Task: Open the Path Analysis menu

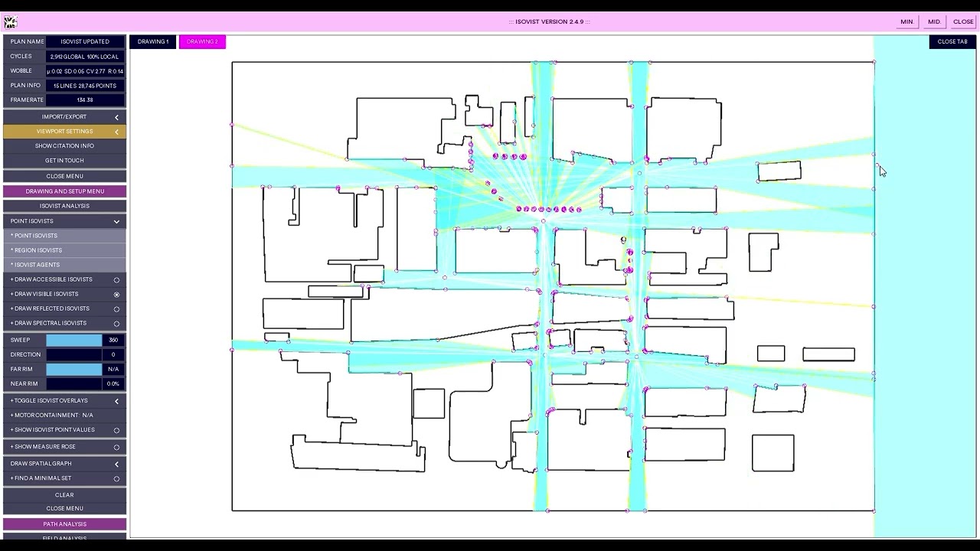Action: pyautogui.click(x=64, y=524)
